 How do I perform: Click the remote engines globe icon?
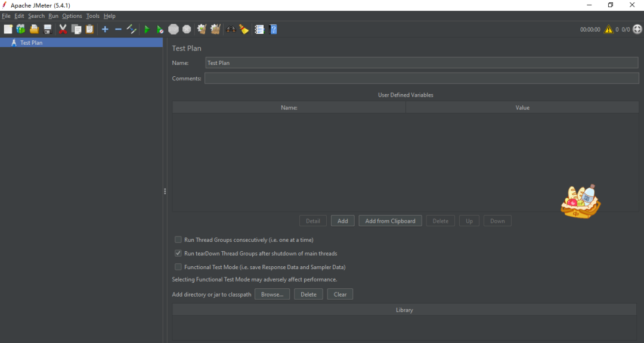point(637,30)
